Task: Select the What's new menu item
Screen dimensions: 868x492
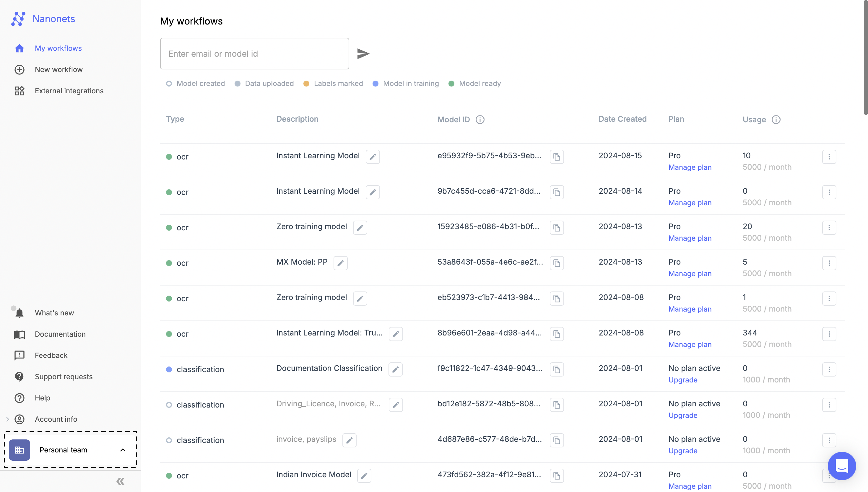Action: point(54,312)
